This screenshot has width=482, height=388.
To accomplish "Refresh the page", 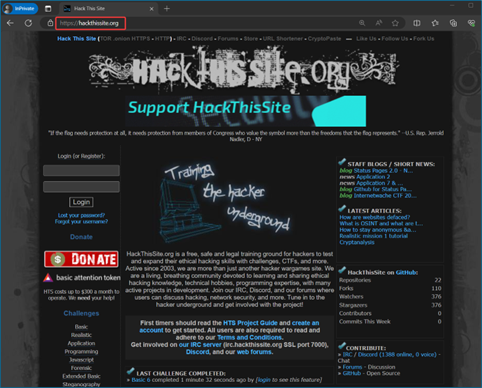I will coord(28,23).
